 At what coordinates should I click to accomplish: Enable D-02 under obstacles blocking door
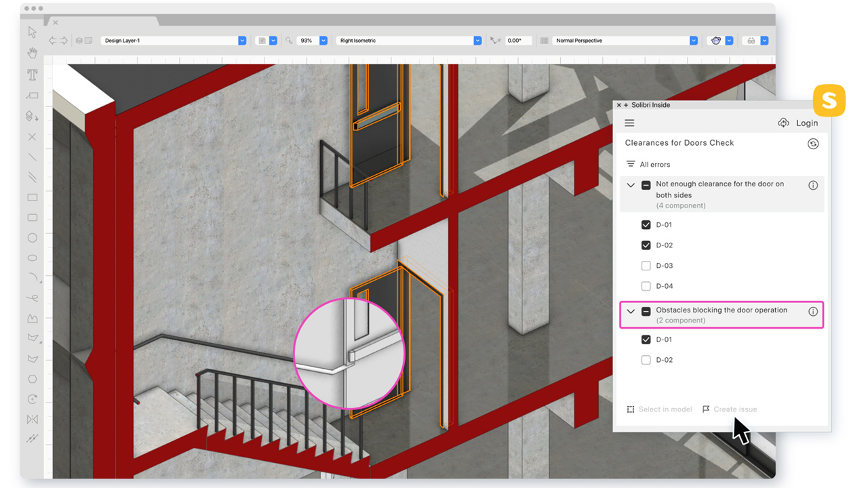[x=646, y=360]
